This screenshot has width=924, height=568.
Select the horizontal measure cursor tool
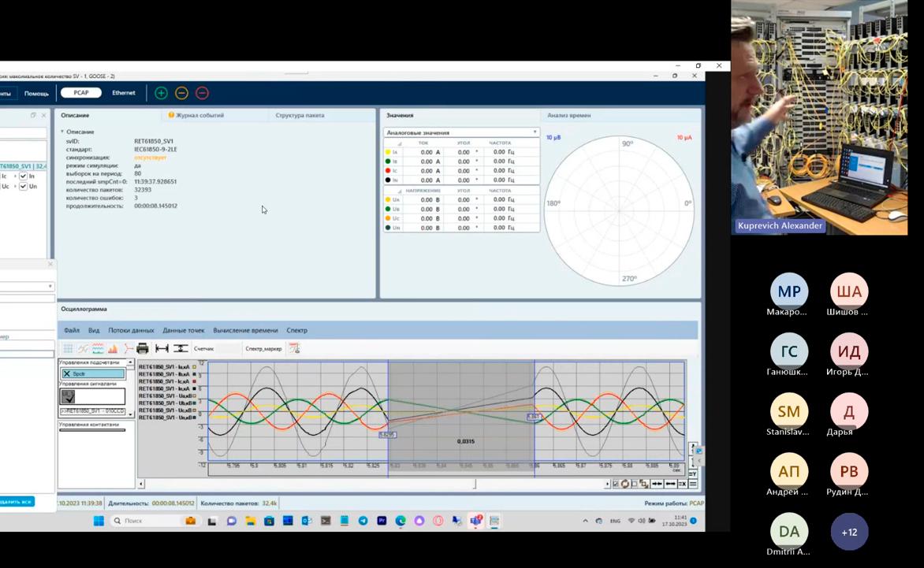coord(162,348)
